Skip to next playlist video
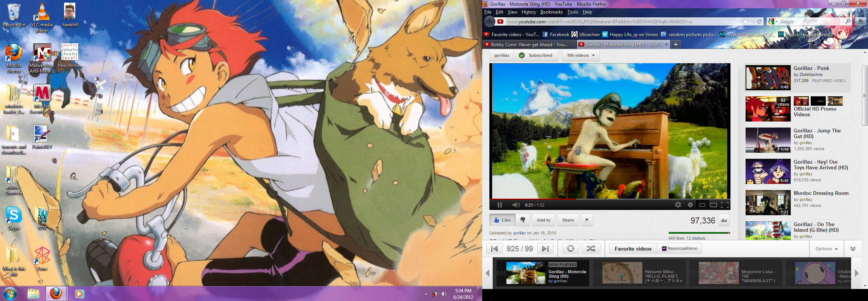 pos(545,249)
